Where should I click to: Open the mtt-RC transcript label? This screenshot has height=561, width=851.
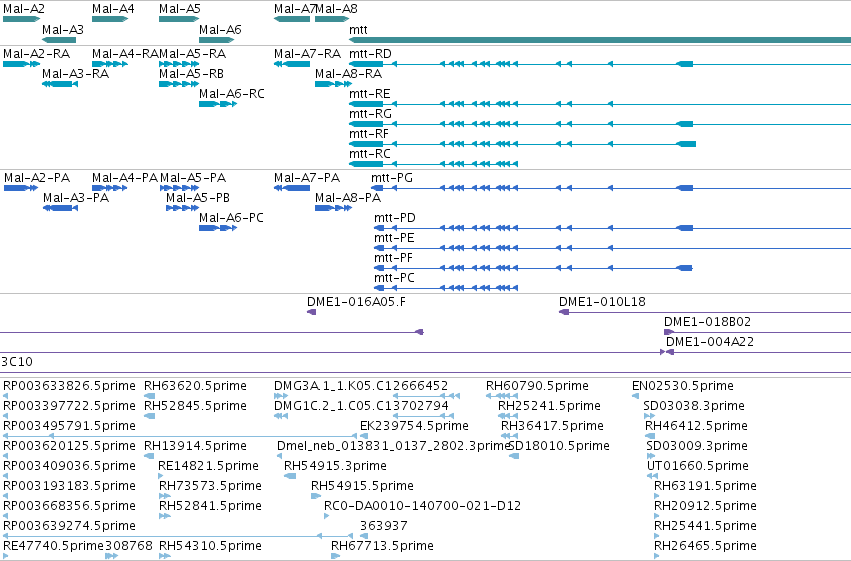pos(370,154)
